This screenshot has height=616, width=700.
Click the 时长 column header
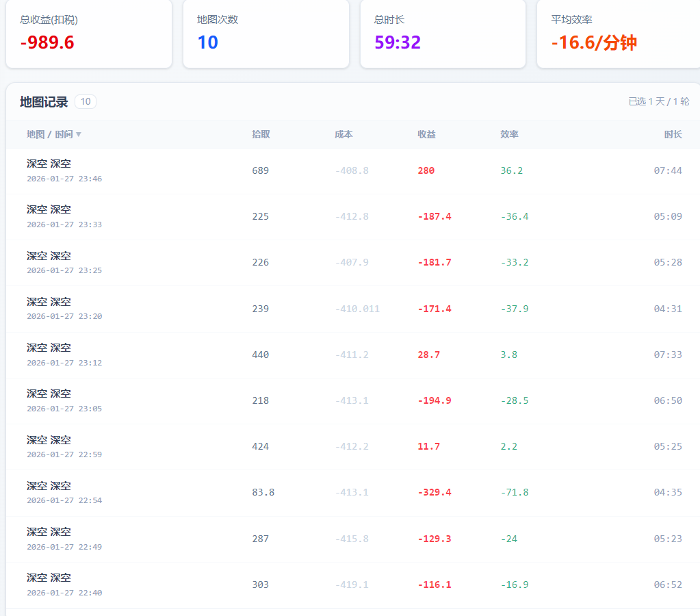pyautogui.click(x=673, y=134)
